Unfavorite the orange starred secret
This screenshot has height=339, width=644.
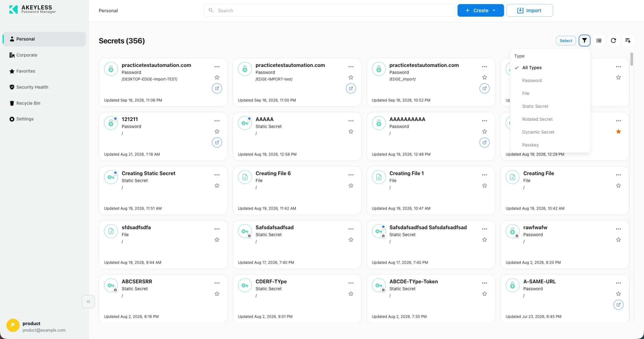click(x=619, y=131)
